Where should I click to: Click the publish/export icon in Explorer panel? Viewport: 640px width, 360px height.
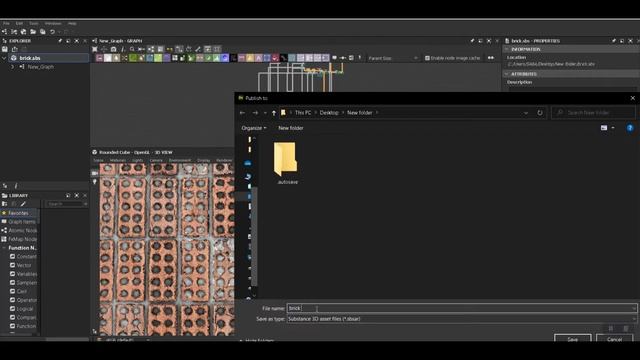click(15, 49)
